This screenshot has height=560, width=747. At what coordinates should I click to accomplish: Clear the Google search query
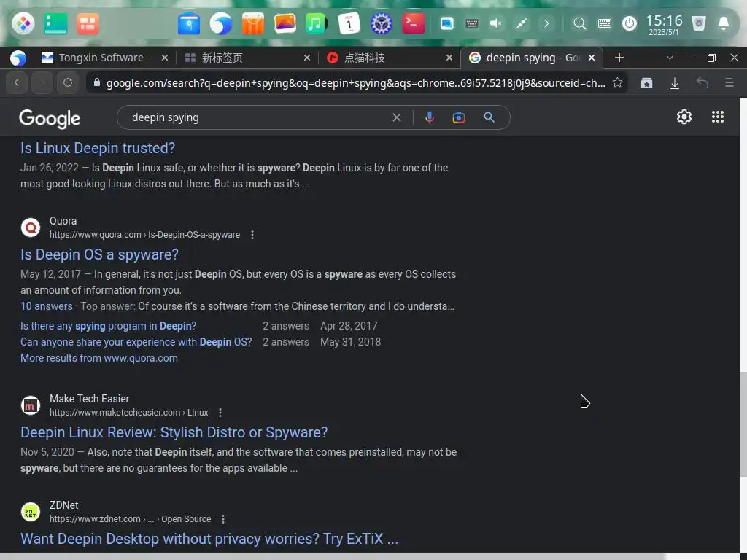point(396,117)
